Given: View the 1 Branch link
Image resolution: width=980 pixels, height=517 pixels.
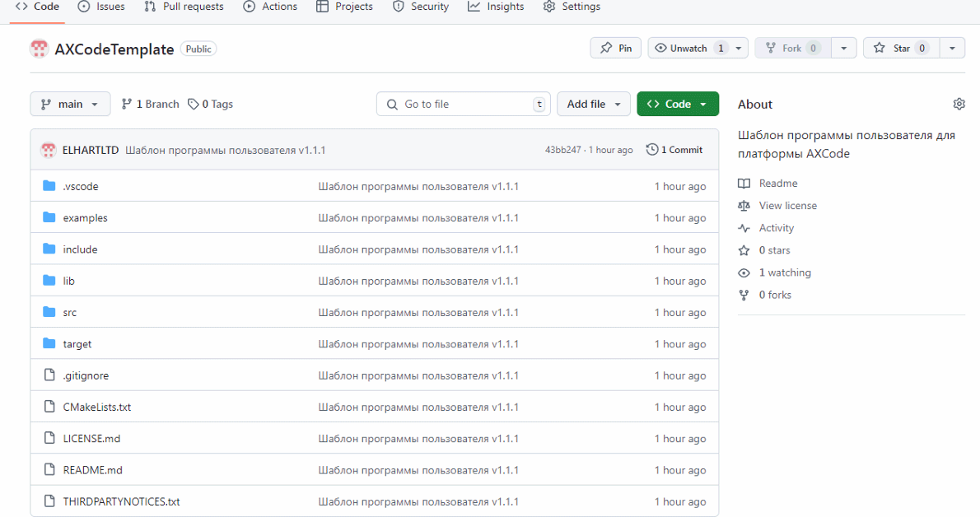Looking at the screenshot, I should (x=150, y=105).
